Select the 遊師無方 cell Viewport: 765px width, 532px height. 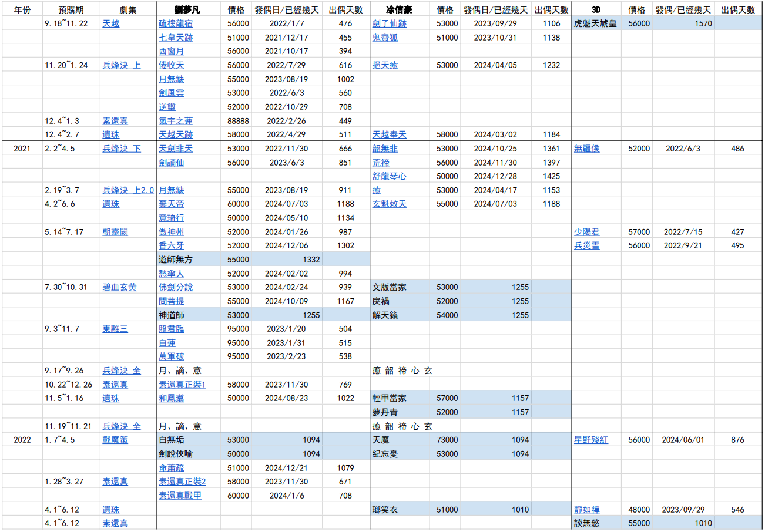click(188, 260)
